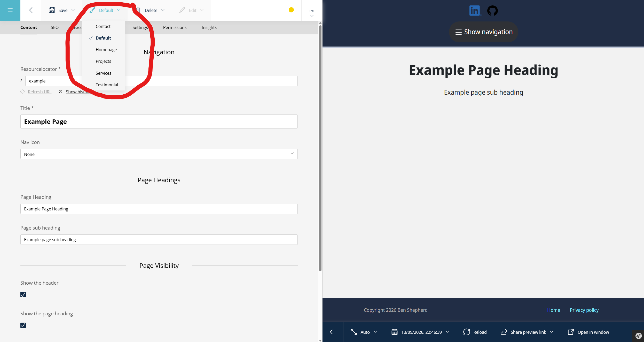
Task: Switch to the Settings tab
Action: [x=140, y=27]
